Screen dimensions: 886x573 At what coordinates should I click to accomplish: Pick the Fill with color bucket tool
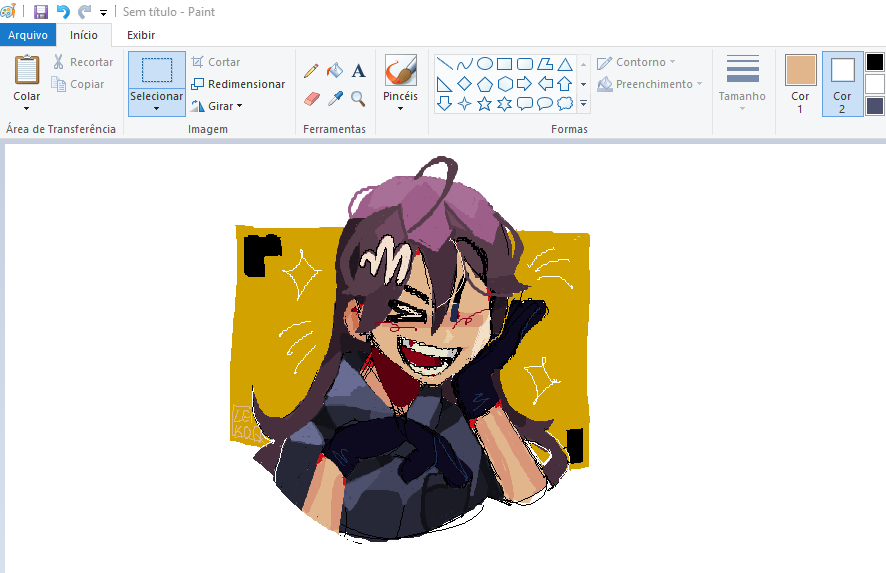335,71
